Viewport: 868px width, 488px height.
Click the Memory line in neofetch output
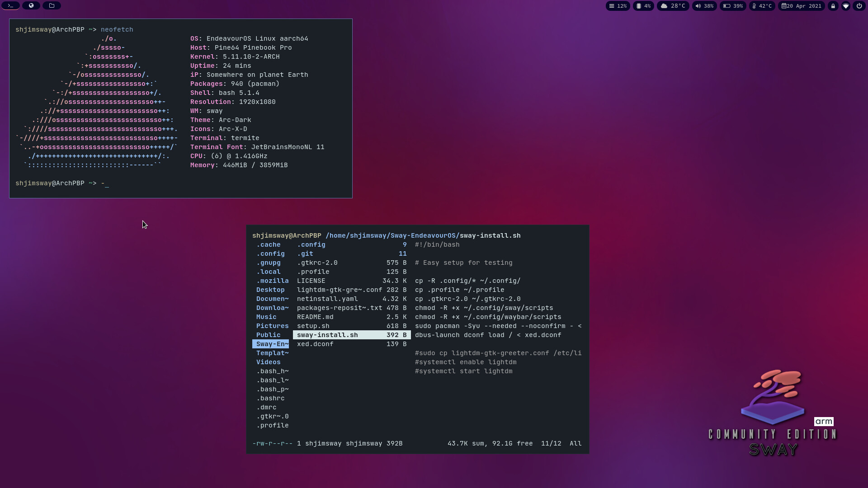tap(239, 165)
